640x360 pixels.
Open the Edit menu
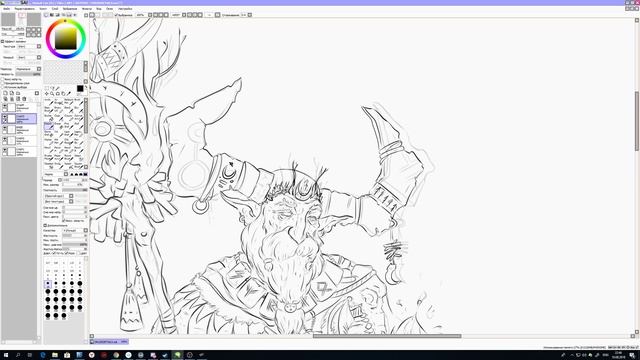pos(24,9)
